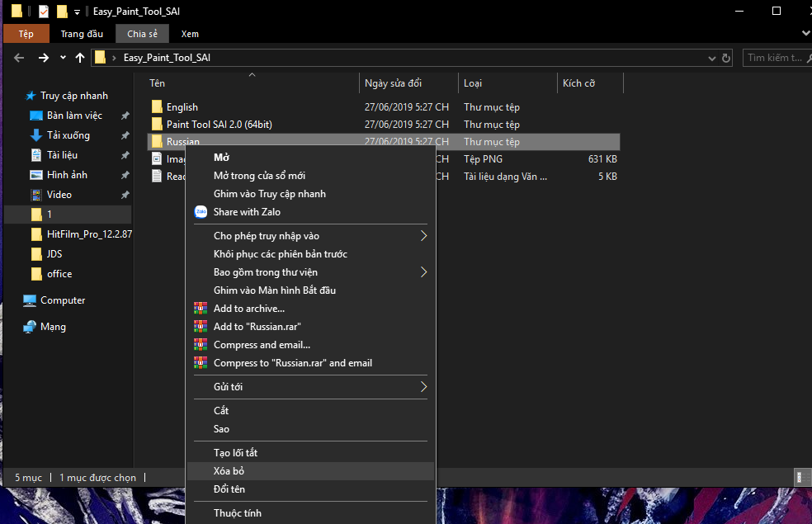
Task: Expand the Cho phép truy nhập vào submenu
Action: (423, 236)
